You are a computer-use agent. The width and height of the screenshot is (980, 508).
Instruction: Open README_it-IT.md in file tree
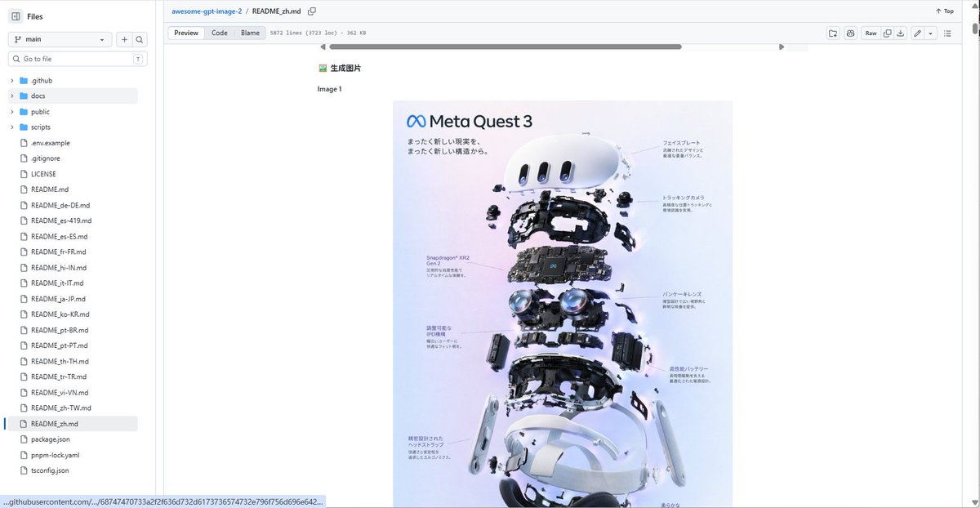[57, 283]
